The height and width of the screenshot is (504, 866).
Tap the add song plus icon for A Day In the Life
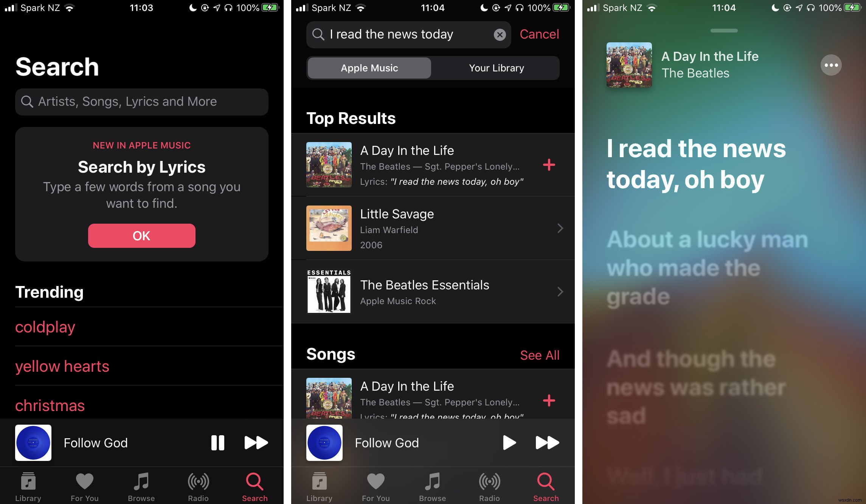pyautogui.click(x=548, y=165)
